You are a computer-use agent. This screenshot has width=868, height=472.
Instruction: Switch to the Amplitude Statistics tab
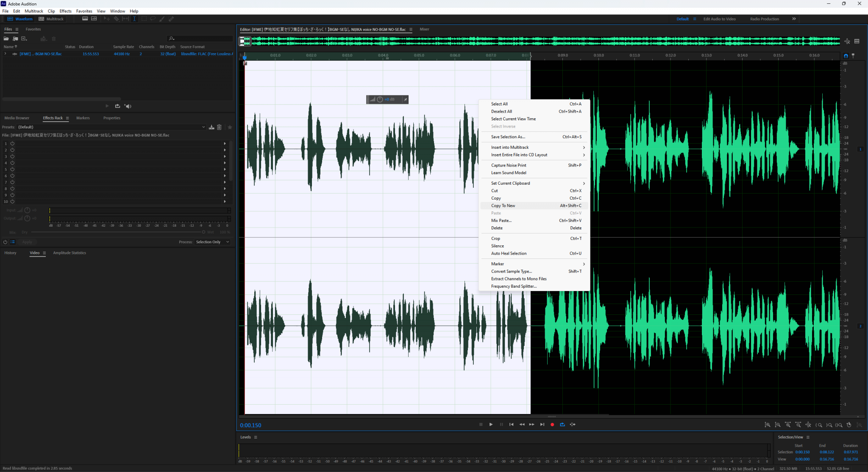(69, 253)
